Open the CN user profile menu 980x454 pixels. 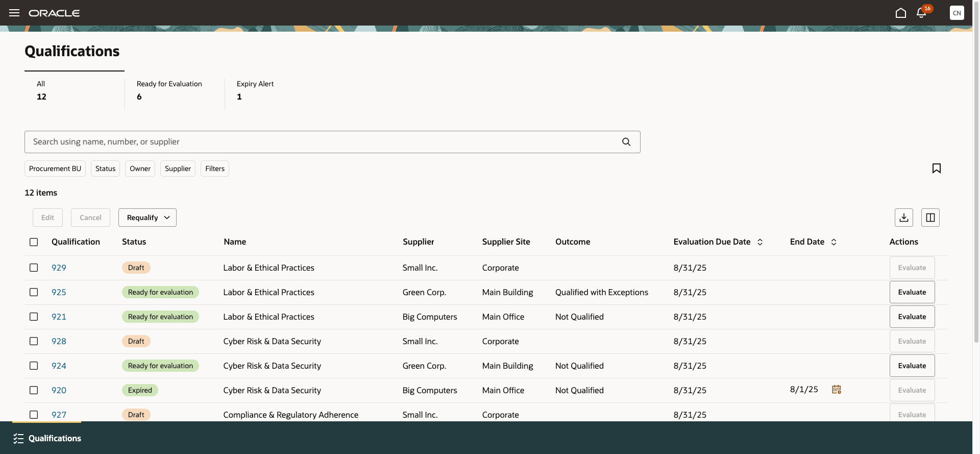click(x=957, y=13)
